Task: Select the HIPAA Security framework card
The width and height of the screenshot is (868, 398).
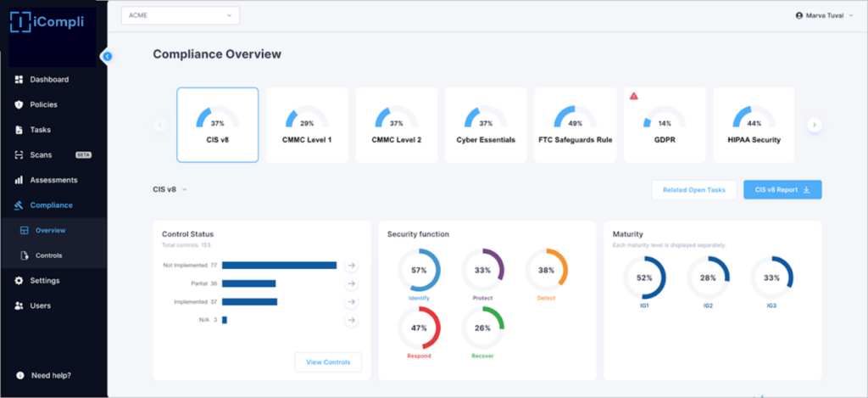Action: [x=754, y=124]
